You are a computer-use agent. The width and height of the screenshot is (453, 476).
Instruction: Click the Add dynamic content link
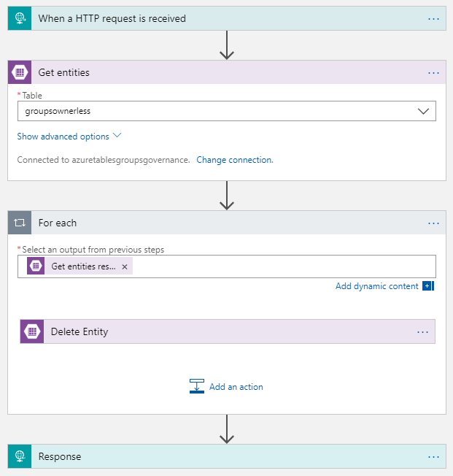pyautogui.click(x=376, y=286)
